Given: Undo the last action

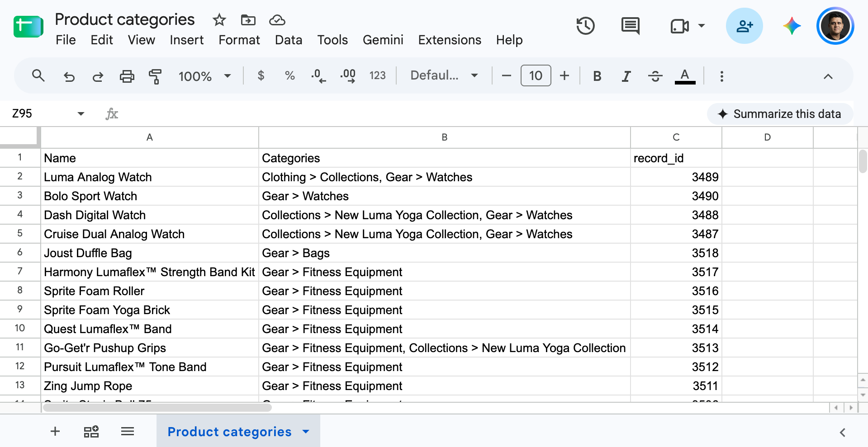Looking at the screenshot, I should [69, 76].
